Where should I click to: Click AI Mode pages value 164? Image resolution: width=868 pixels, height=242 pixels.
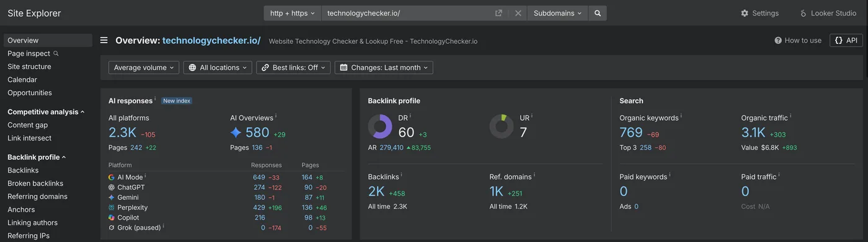coord(307,177)
